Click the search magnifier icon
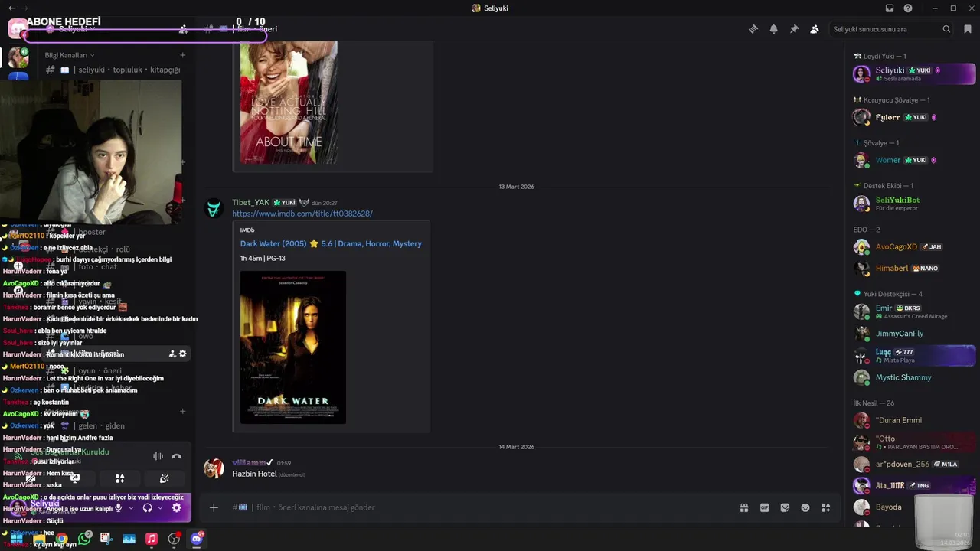The image size is (980, 551). pyautogui.click(x=946, y=29)
